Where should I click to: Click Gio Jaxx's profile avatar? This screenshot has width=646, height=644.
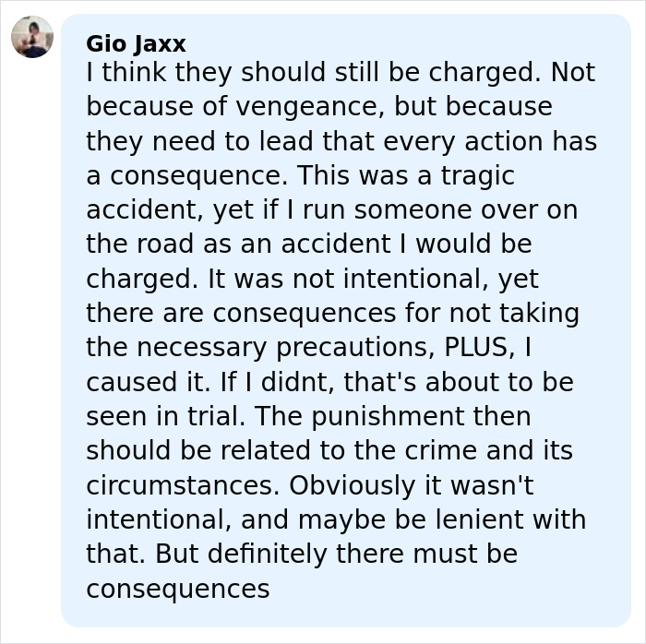(x=32, y=37)
